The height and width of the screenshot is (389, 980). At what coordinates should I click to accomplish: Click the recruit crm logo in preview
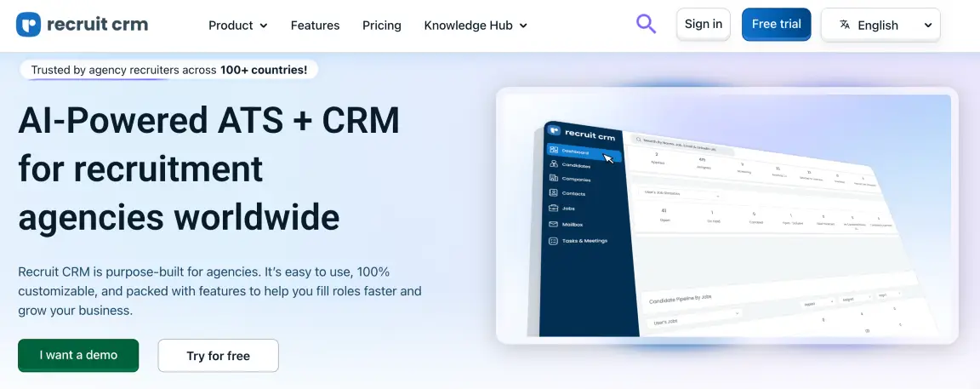[x=581, y=133]
